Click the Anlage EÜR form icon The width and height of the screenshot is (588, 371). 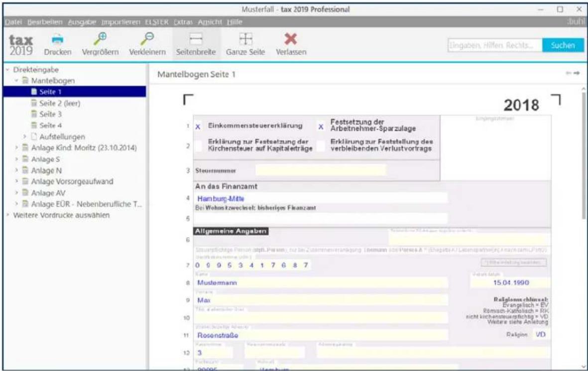pyautogui.click(x=25, y=204)
